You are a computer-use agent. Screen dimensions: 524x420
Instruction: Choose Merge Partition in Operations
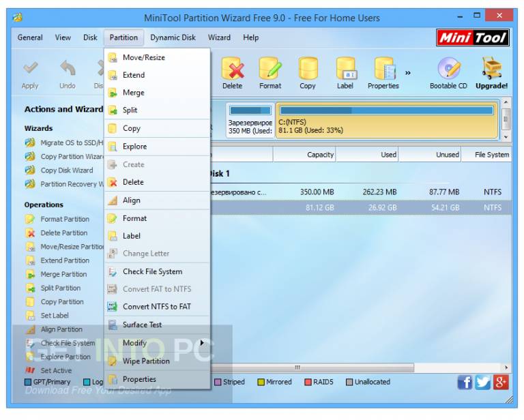[56, 274]
